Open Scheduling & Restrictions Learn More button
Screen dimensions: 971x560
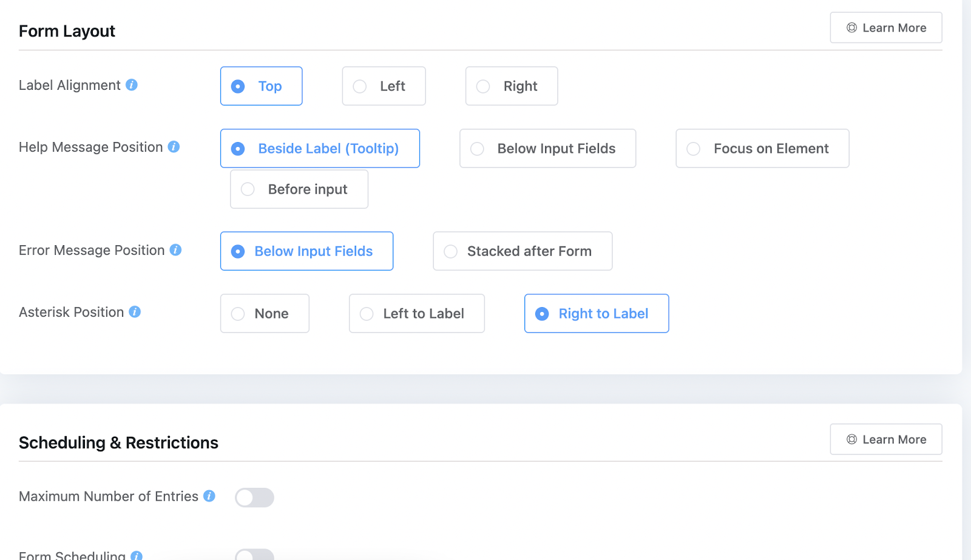pyautogui.click(x=885, y=439)
